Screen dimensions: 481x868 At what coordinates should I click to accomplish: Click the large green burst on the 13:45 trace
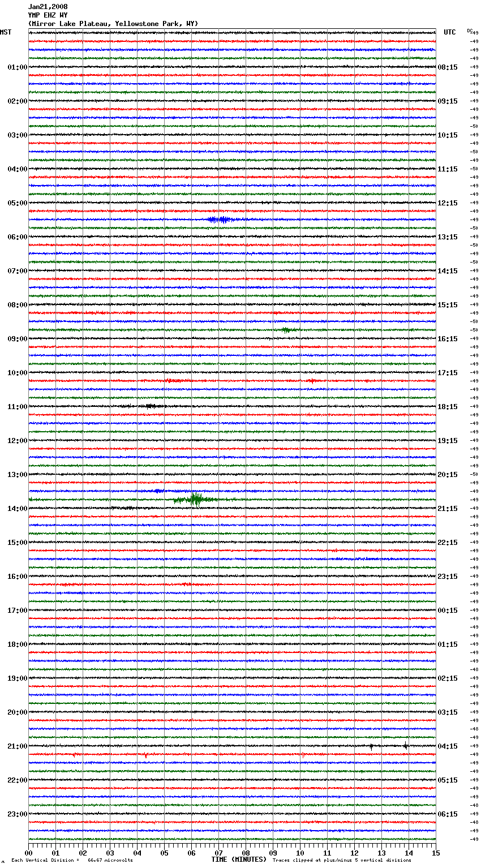coord(195,499)
